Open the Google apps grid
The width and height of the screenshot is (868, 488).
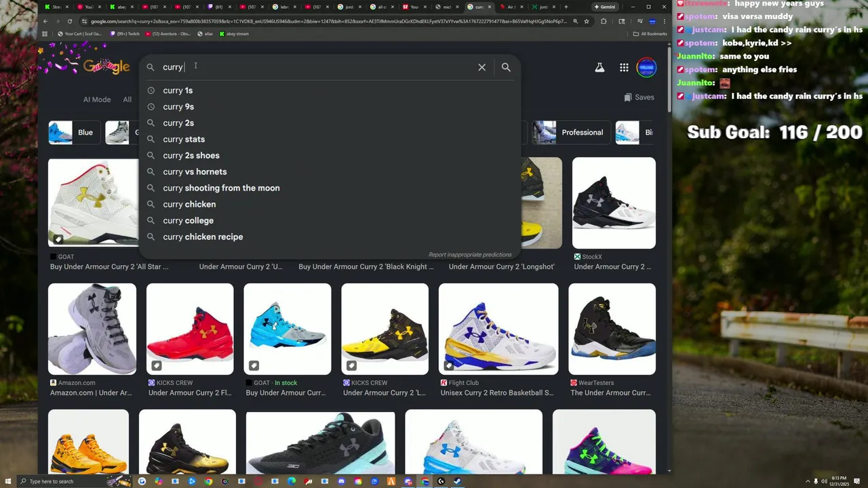[624, 67]
